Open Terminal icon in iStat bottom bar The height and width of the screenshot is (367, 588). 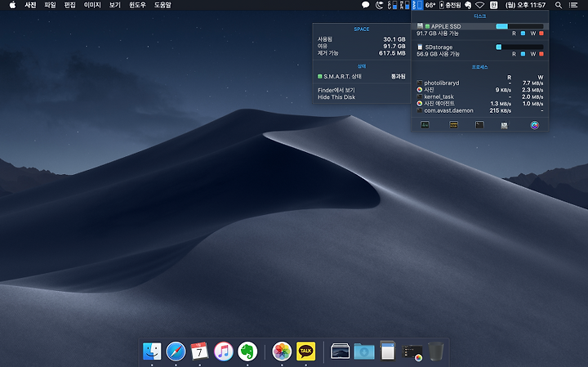click(479, 125)
